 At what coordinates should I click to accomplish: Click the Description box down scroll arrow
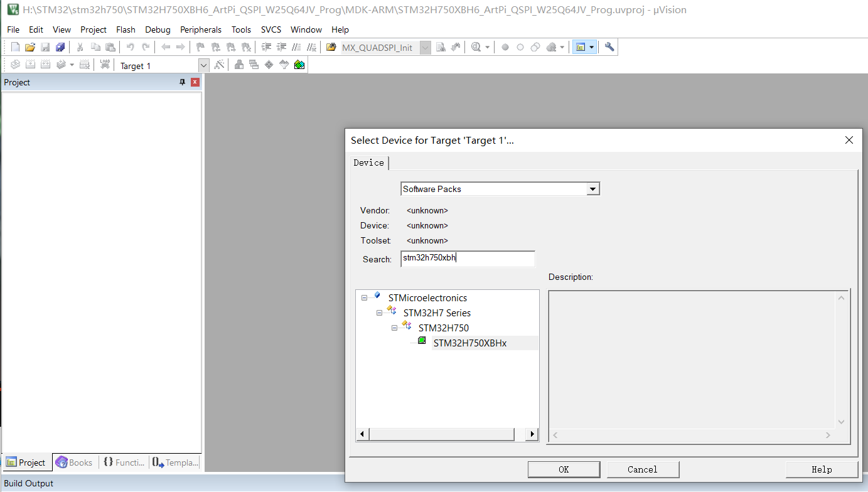[x=842, y=422]
